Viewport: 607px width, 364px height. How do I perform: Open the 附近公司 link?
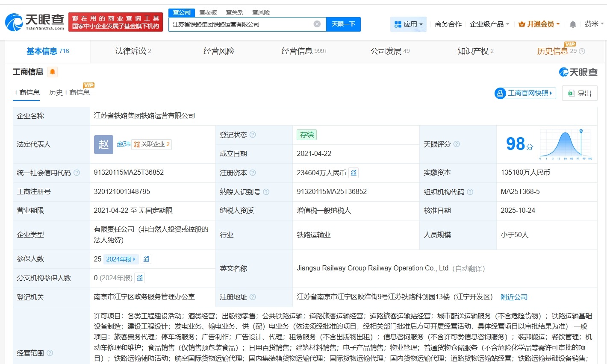click(x=513, y=296)
